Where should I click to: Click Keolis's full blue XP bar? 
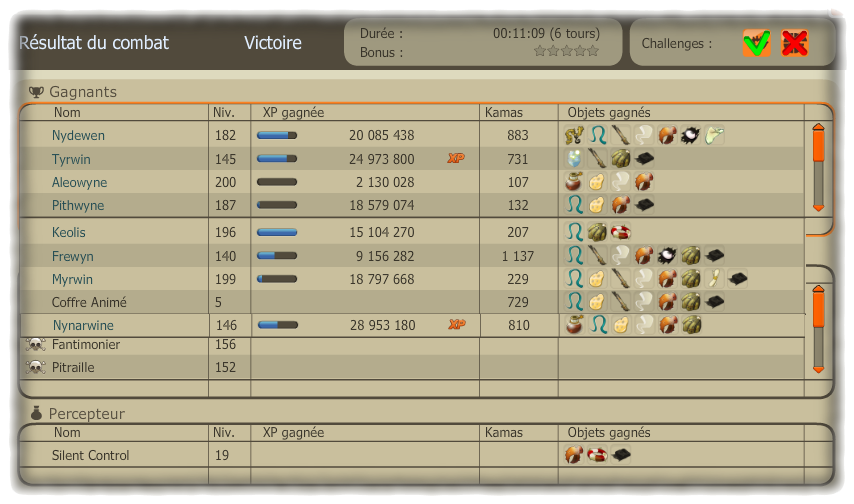click(277, 232)
